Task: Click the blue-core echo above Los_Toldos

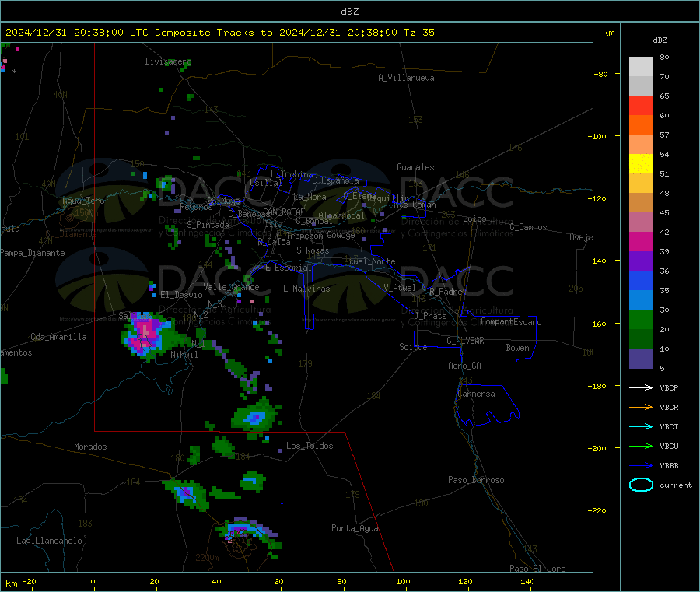Action: pyautogui.click(x=255, y=418)
